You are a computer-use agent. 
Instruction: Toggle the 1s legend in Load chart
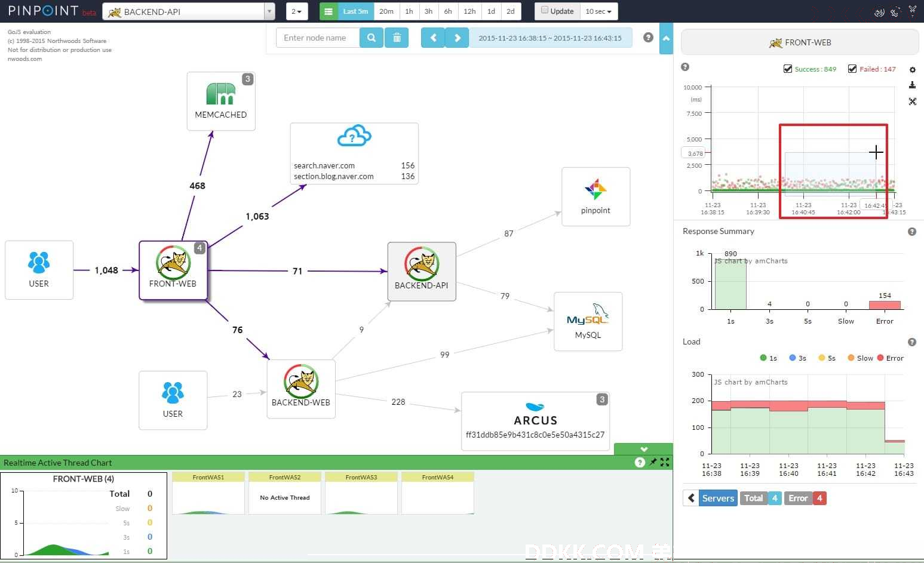click(769, 358)
